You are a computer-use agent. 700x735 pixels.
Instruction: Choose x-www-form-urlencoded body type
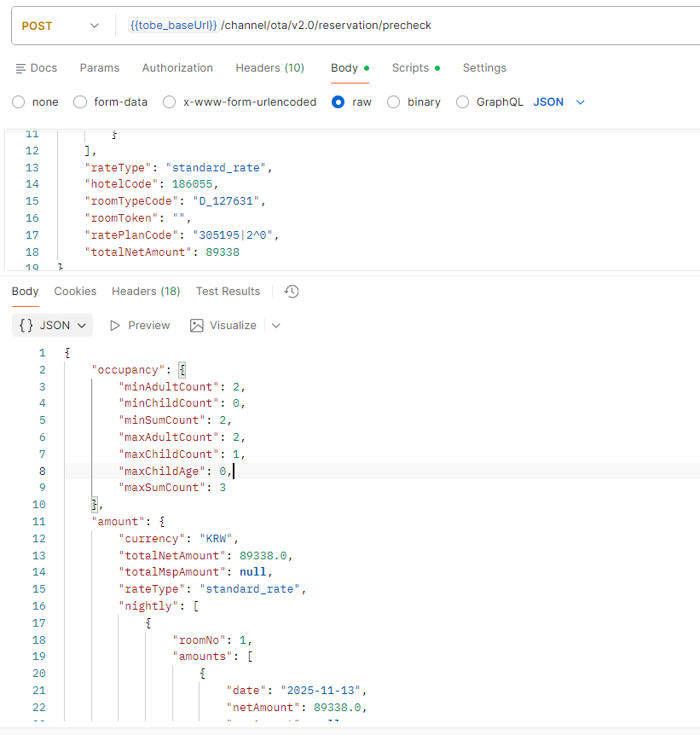[x=170, y=102]
